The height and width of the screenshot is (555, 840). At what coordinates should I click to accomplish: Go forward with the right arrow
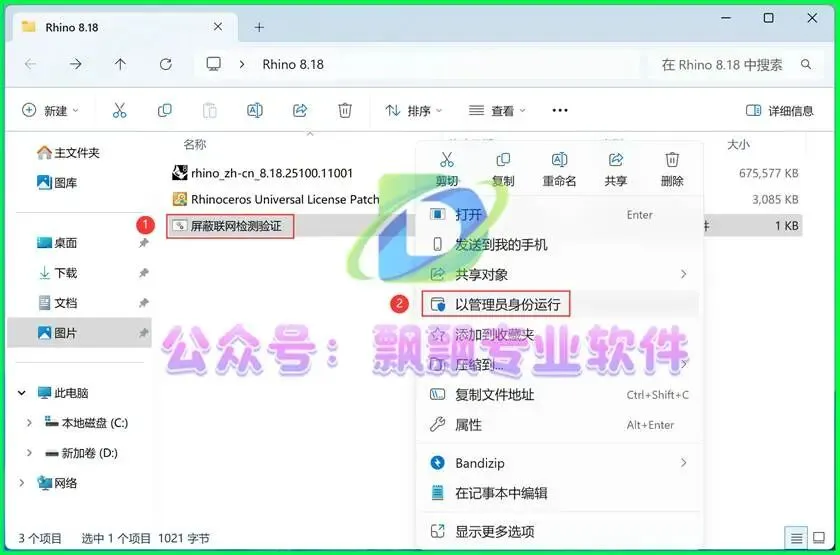click(x=76, y=64)
